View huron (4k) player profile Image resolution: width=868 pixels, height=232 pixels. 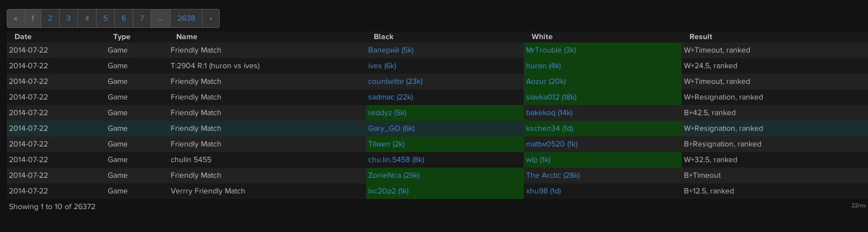pyautogui.click(x=543, y=66)
